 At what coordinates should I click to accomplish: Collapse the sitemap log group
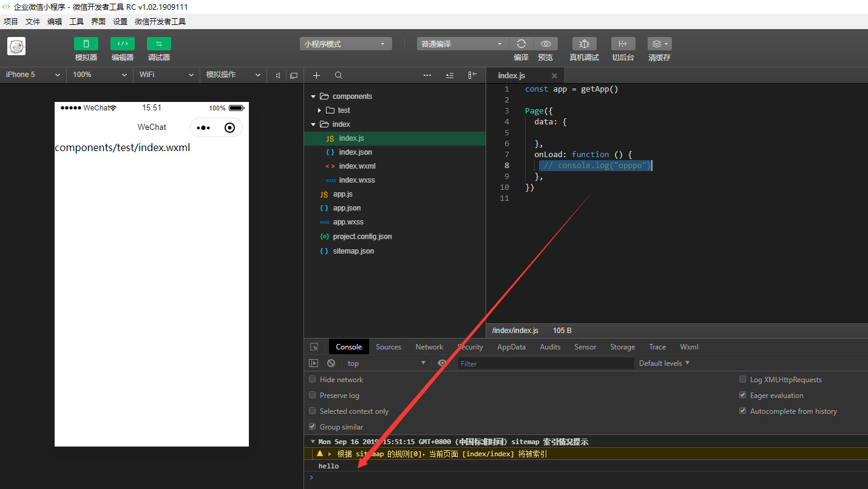(313, 442)
